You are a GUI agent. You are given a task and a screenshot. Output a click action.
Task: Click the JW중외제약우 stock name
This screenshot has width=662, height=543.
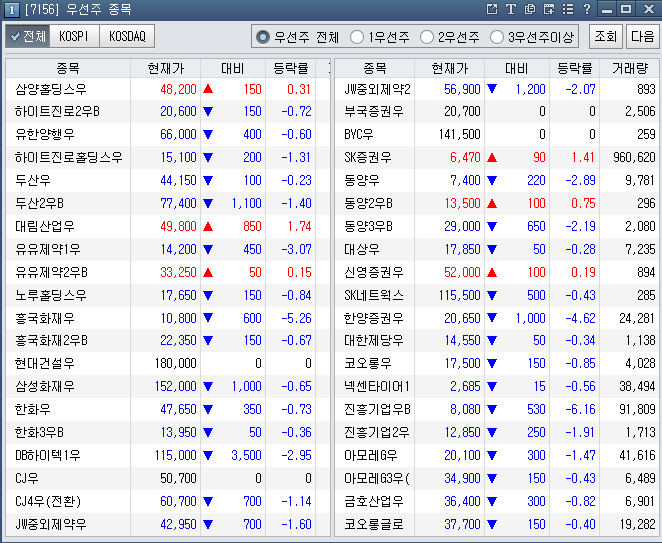click(51, 524)
